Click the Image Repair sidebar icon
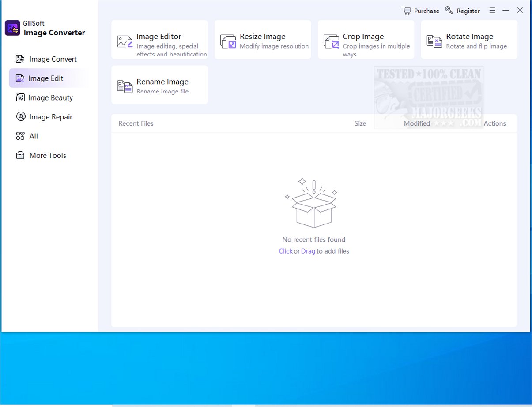This screenshot has width=532, height=407. [20, 117]
